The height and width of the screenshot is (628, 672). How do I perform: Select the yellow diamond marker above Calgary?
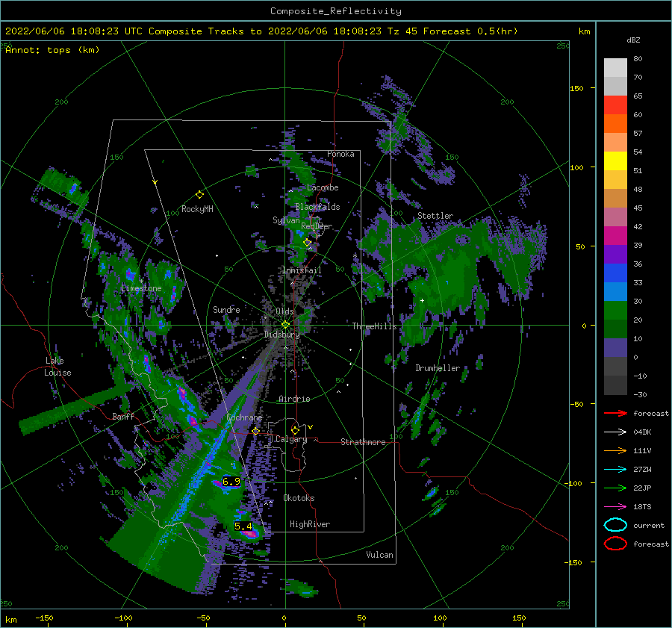tap(295, 430)
